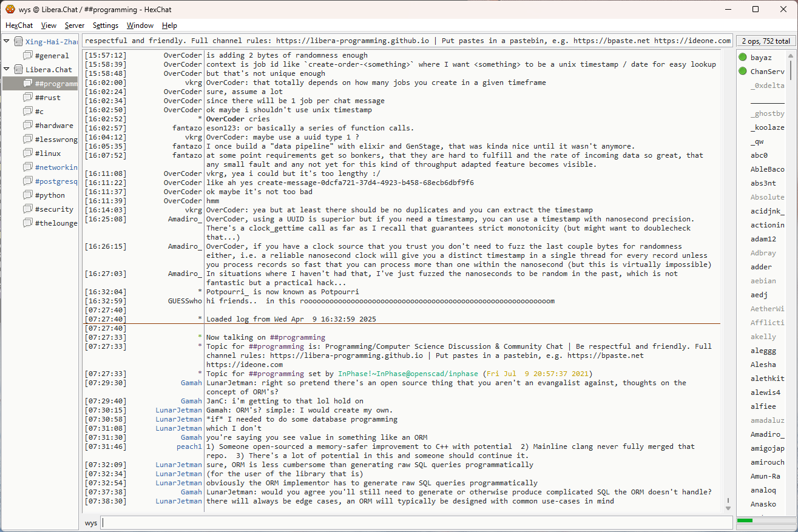Switch to the #postgresql channel
The height and width of the screenshot is (532, 798).
pyautogui.click(x=56, y=181)
